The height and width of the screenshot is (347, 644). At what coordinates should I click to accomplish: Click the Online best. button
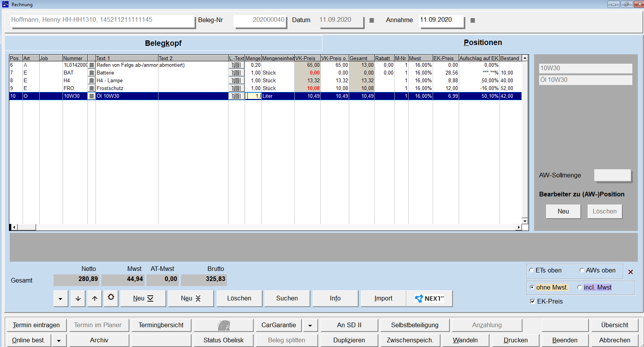[28, 340]
